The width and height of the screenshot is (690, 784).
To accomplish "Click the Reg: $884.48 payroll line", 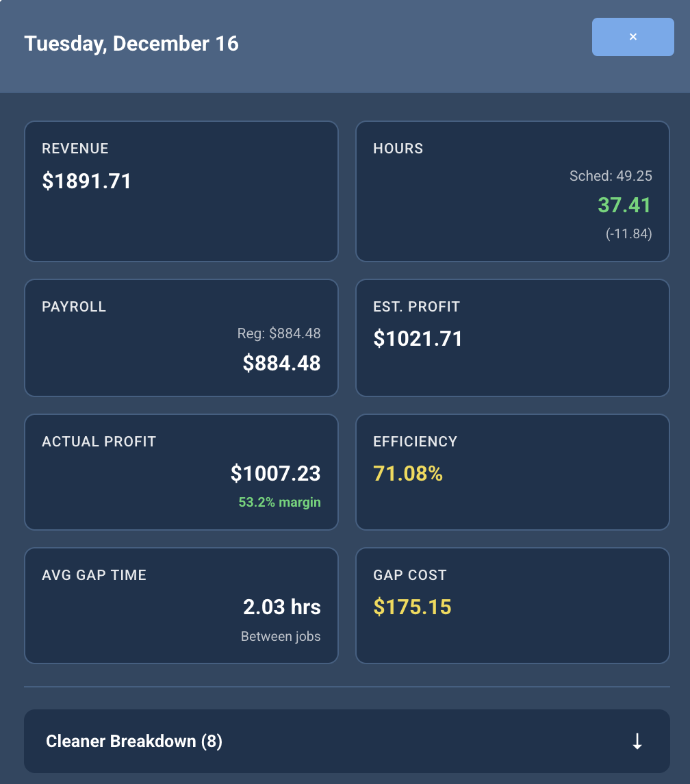I will 279,333.
